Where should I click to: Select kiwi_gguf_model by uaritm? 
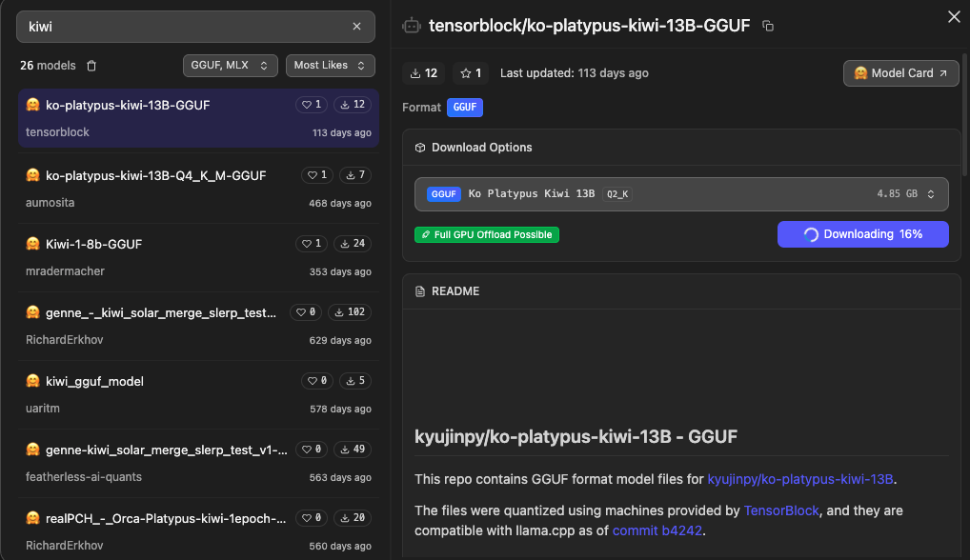[198, 393]
